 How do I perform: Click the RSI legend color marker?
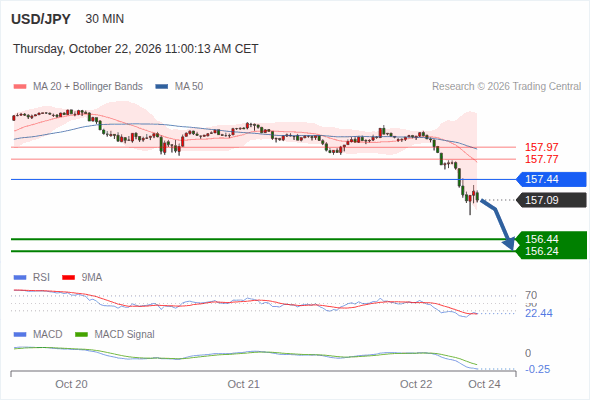20,278
